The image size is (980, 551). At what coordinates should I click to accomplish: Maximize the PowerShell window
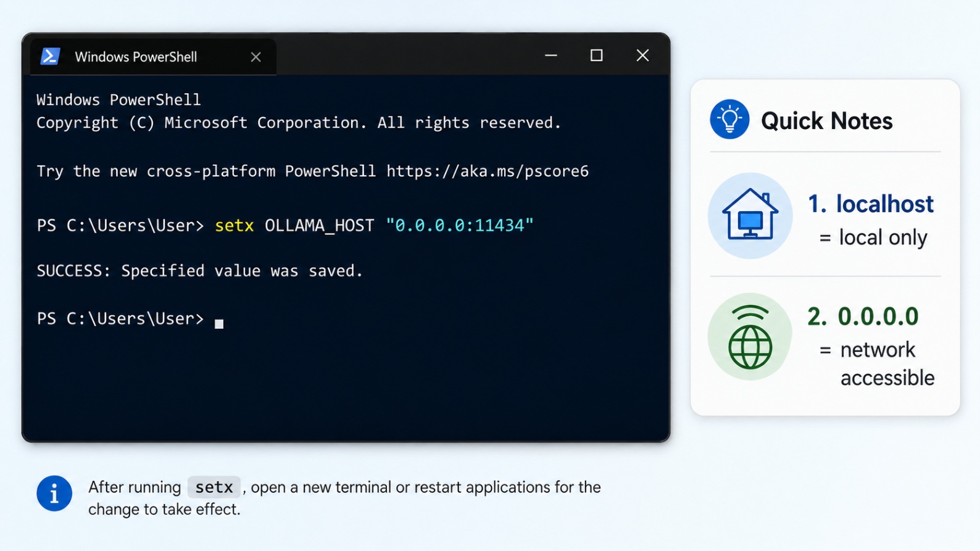click(x=596, y=56)
